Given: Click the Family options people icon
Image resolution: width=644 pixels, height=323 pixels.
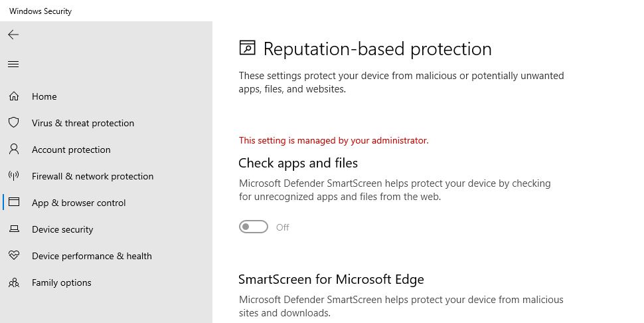Looking at the screenshot, I should 14,282.
